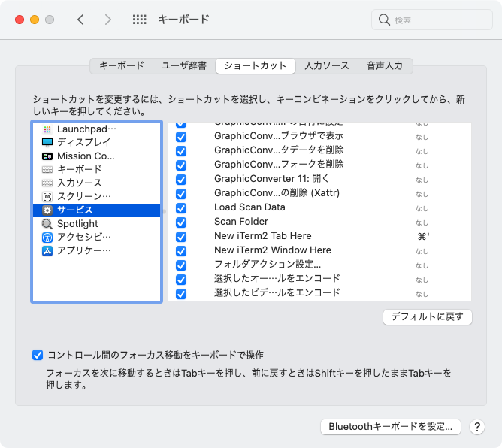The image size is (502, 448).
Task: Select the ショートカット tab
Action: tap(256, 65)
